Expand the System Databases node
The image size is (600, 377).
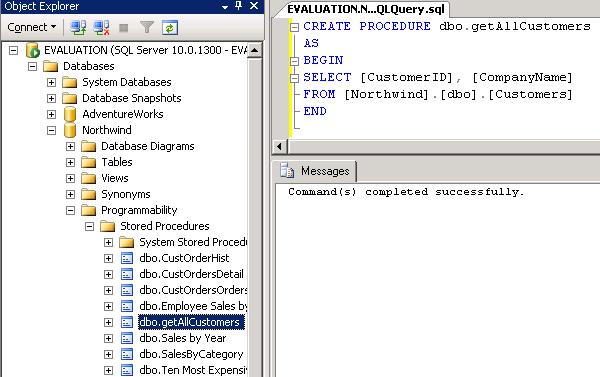pyautogui.click(x=51, y=82)
